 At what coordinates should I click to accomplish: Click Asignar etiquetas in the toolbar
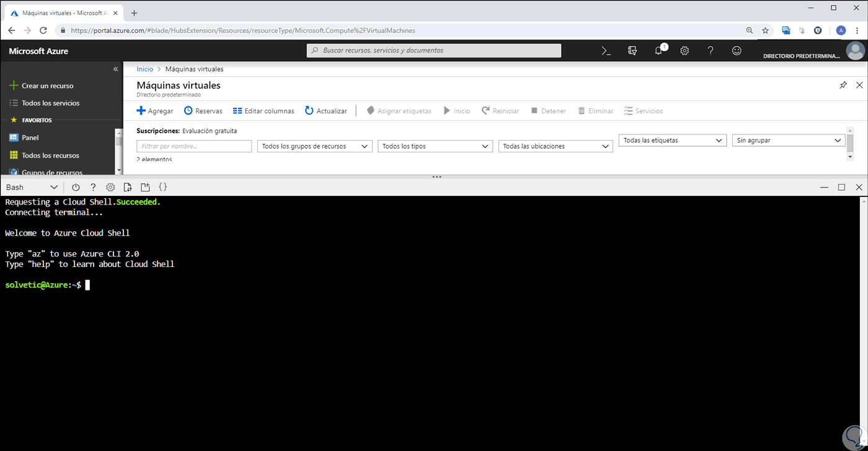(399, 111)
